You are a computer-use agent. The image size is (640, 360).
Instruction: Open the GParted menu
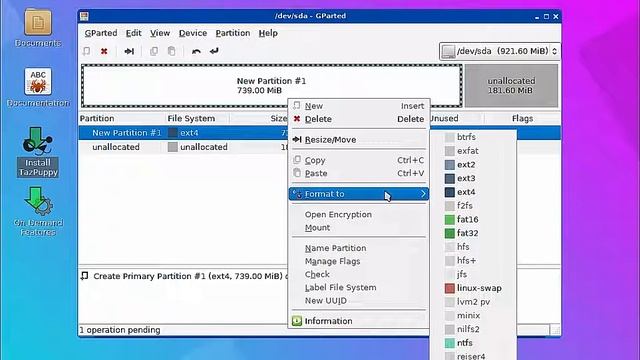coord(101,33)
